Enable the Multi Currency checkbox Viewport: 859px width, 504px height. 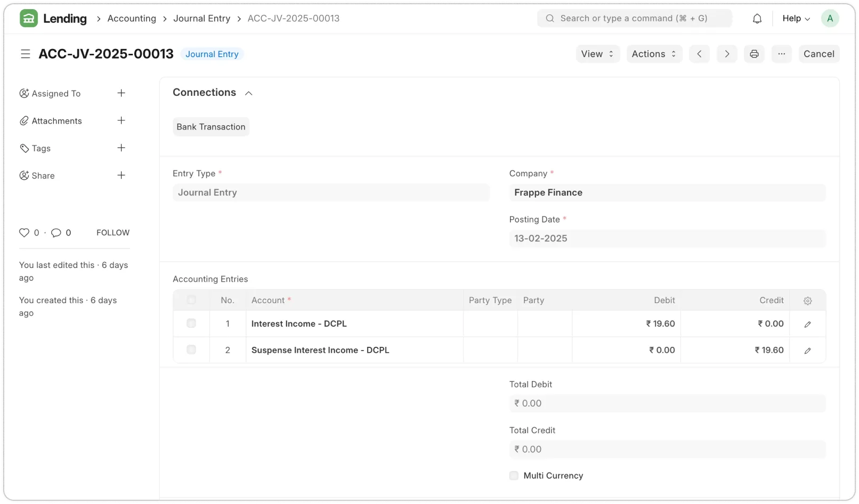tap(514, 475)
